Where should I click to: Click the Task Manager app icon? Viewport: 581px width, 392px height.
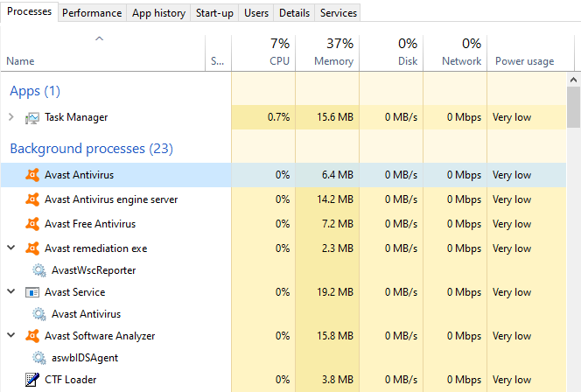tap(32, 117)
